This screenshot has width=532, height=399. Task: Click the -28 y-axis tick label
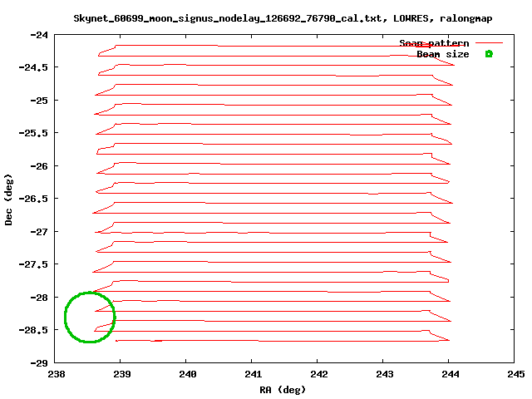pos(39,298)
